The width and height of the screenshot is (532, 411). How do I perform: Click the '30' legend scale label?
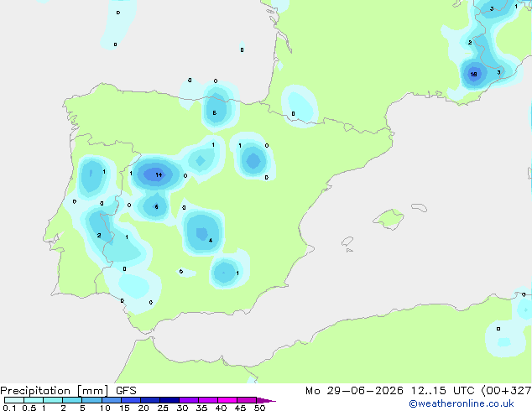(182, 408)
